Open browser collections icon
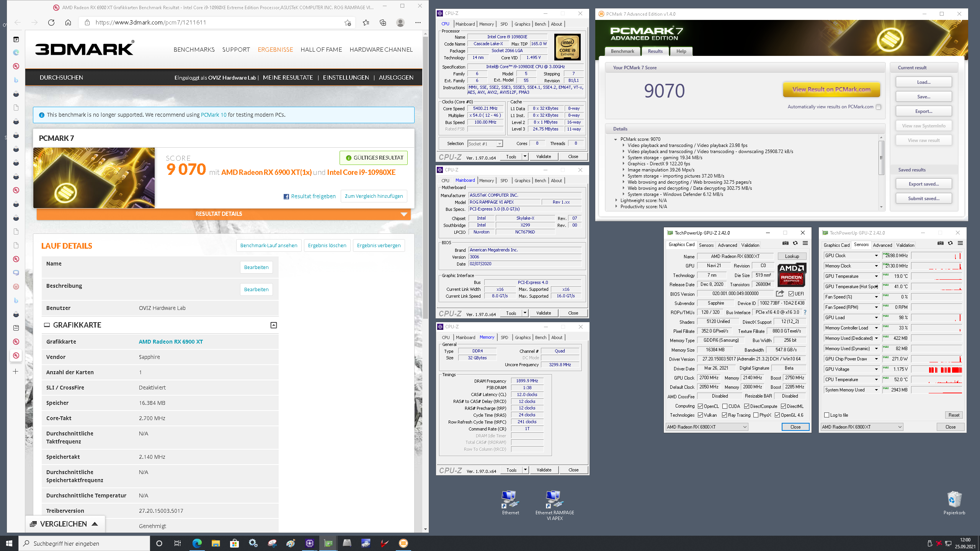The width and height of the screenshot is (980, 551). (x=383, y=23)
